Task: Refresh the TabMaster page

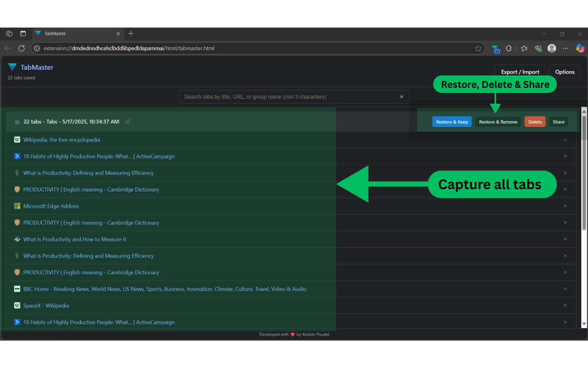Action: pyautogui.click(x=21, y=48)
